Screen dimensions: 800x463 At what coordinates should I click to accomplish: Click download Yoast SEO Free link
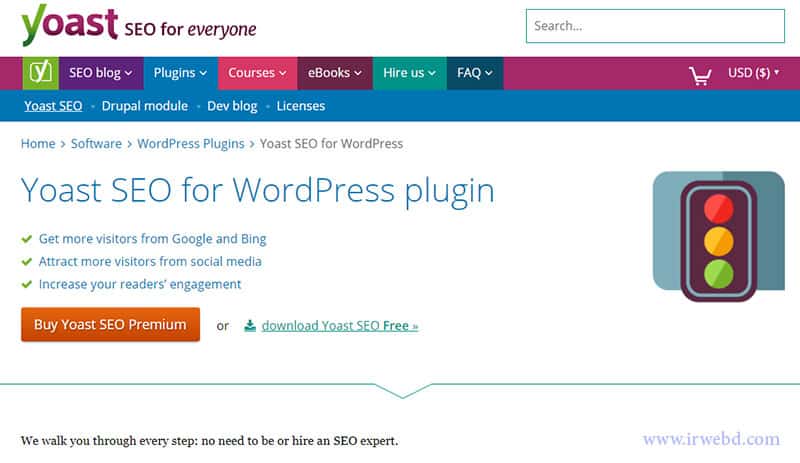pyautogui.click(x=340, y=326)
